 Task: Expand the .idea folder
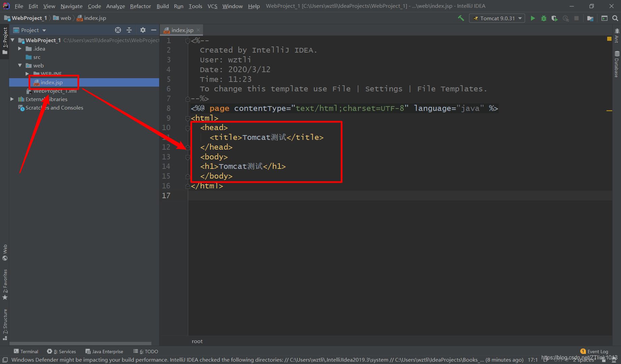coord(20,49)
